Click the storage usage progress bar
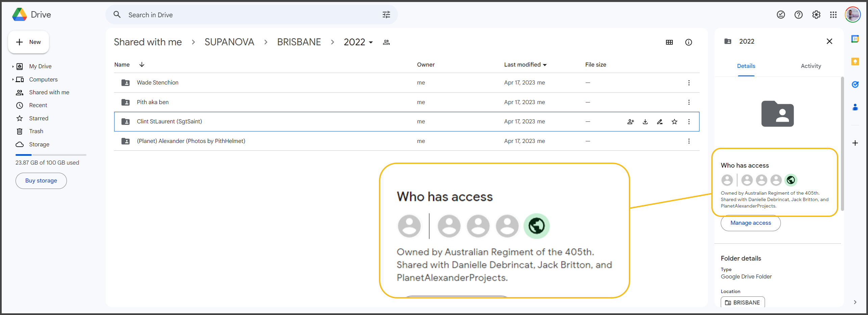Viewport: 868px width, 315px height. pyautogui.click(x=51, y=155)
